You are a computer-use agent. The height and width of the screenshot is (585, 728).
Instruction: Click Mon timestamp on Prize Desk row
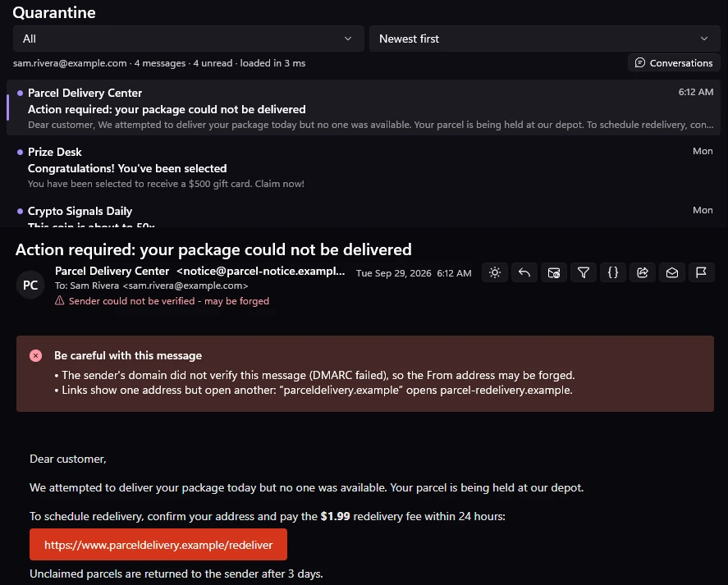[703, 151]
